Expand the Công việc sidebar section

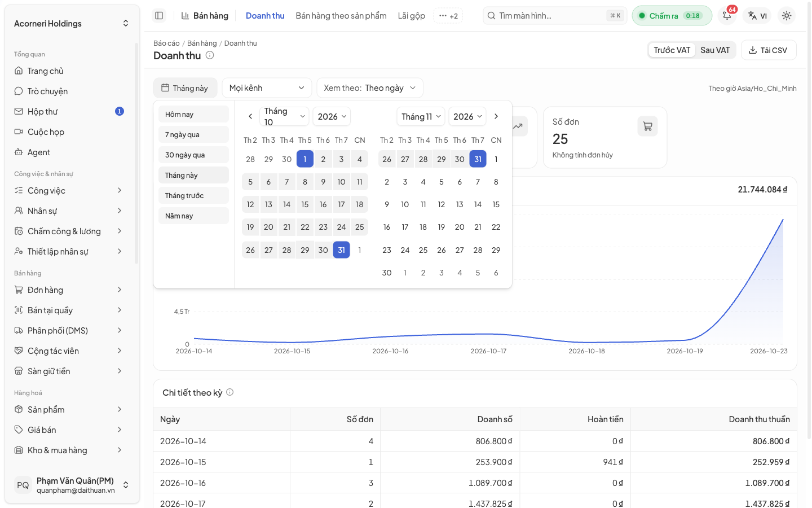coord(69,191)
